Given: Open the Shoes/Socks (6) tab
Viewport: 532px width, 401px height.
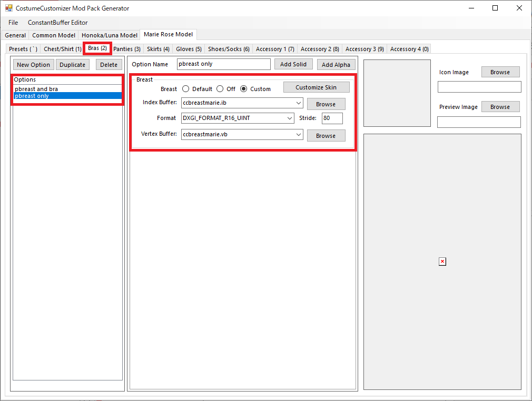Looking at the screenshot, I should [229, 49].
